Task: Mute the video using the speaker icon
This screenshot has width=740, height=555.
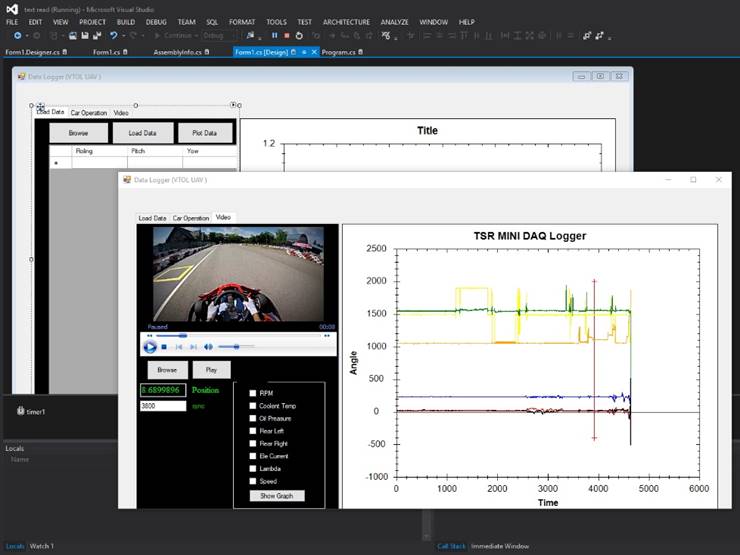Action: (x=209, y=347)
